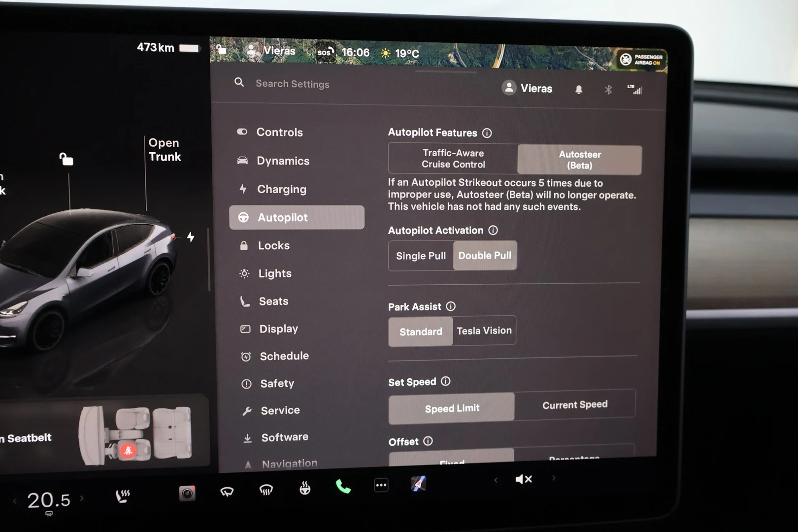Open the navigation map app
Image resolution: width=798 pixels, height=532 pixels.
pyautogui.click(x=419, y=484)
